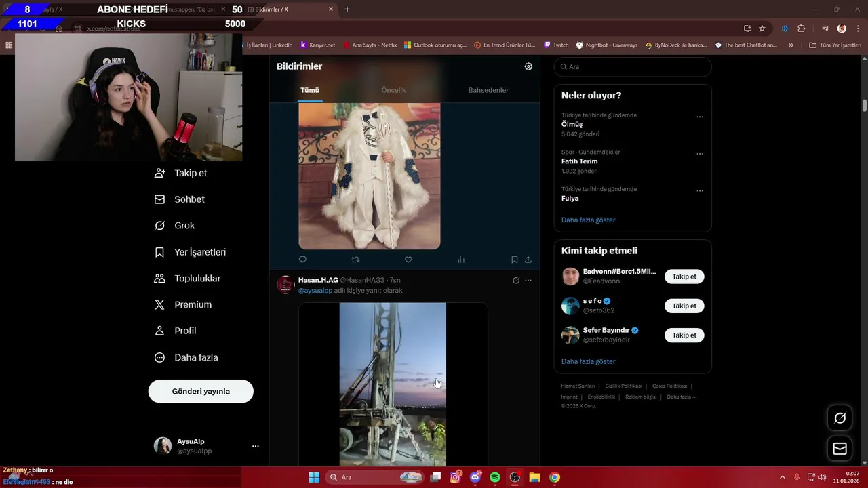This screenshot has height=488, width=868.
Task: Open Premium in sidebar
Action: [183, 305]
